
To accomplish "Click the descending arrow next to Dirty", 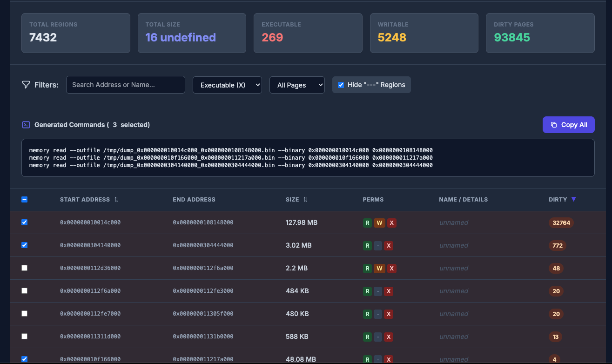I will 573,199.
